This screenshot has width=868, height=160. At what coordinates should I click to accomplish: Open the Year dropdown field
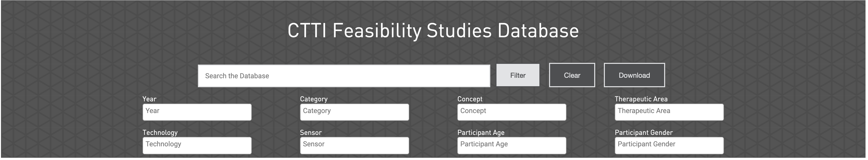[197, 112]
